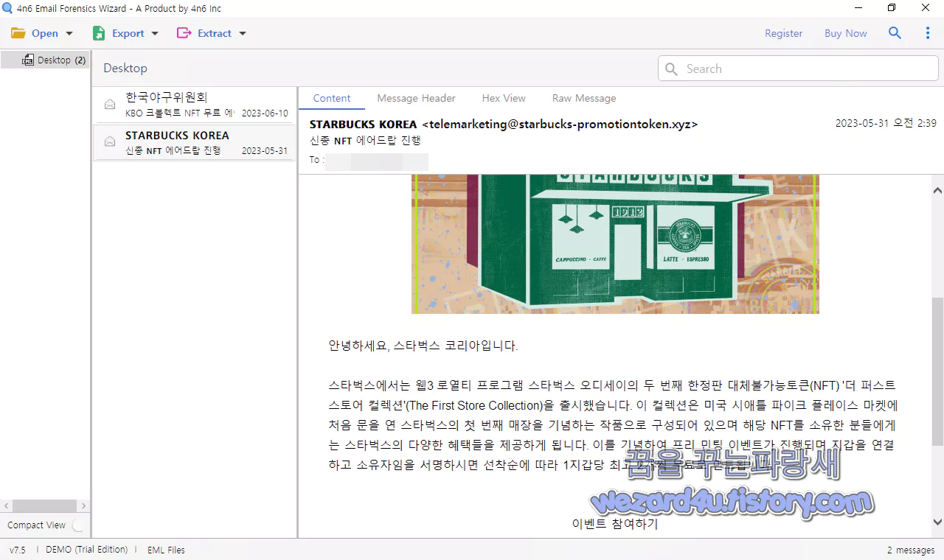Image resolution: width=944 pixels, height=560 pixels.
Task: Click into the Search input field
Action: (x=798, y=69)
